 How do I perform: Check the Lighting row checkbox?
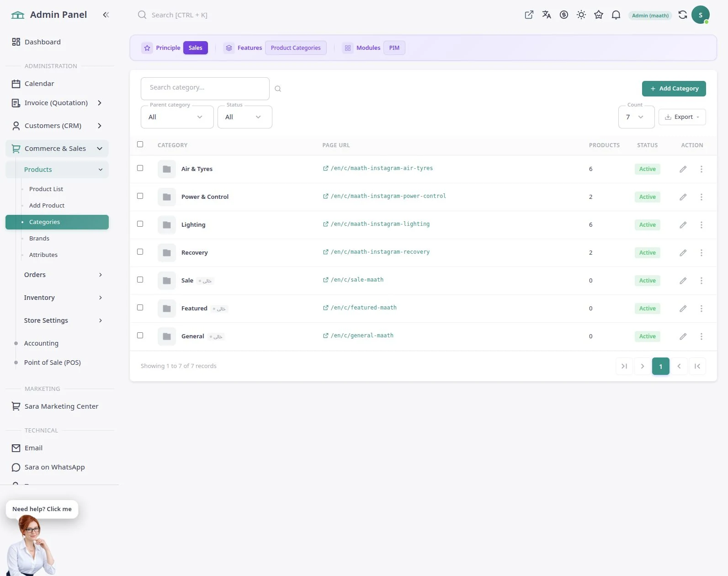click(140, 224)
